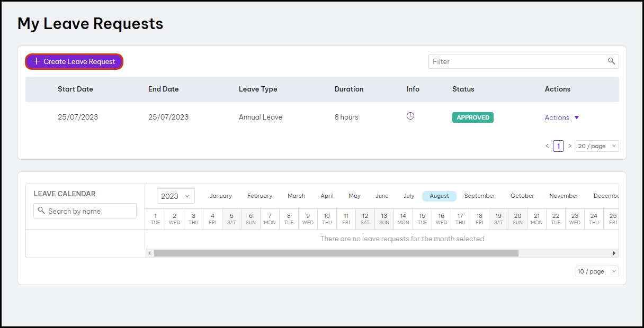Focus the Filter input field

point(516,61)
